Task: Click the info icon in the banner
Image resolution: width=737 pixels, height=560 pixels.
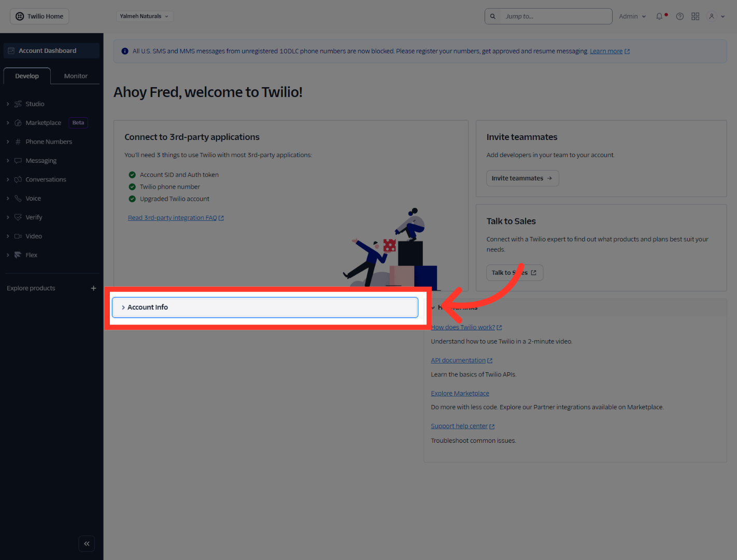Action: pyautogui.click(x=125, y=51)
